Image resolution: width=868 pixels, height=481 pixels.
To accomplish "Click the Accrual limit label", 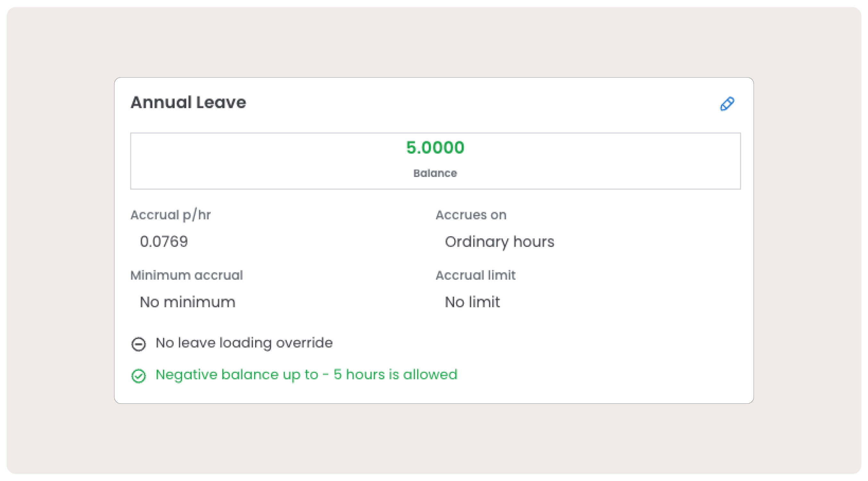I will pyautogui.click(x=475, y=275).
